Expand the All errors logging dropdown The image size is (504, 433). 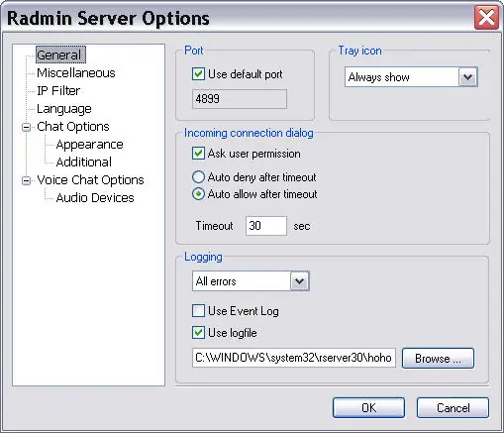251,281
